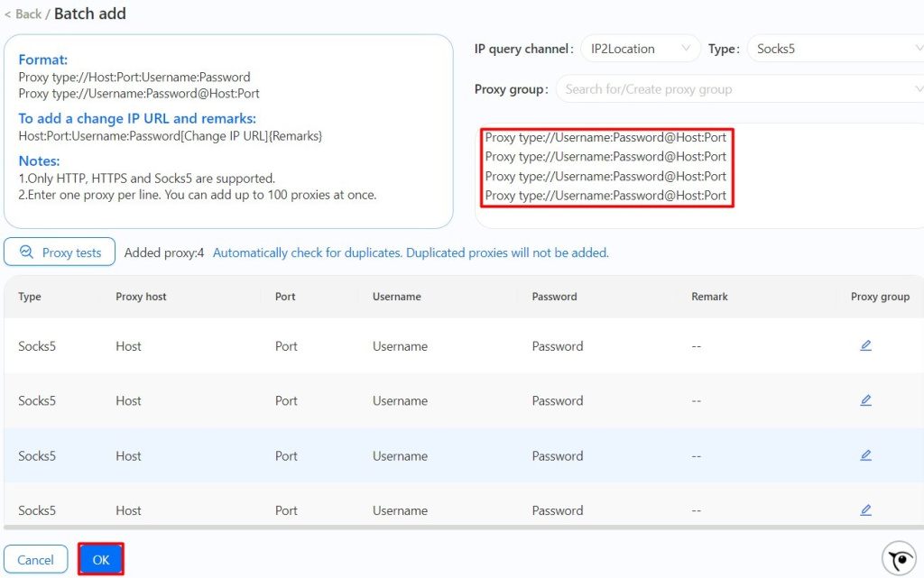The height and width of the screenshot is (578, 924).
Task: Click the Socks5 cell in the first row
Action: 36,346
